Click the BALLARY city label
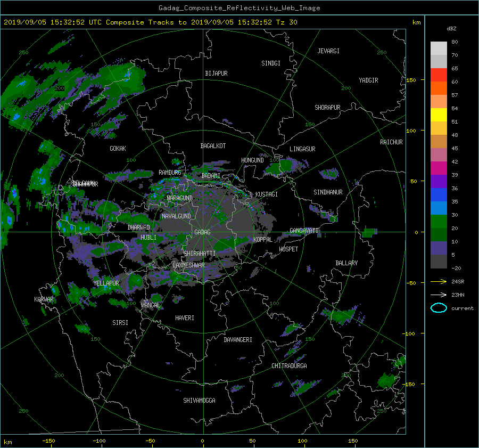This screenshot has width=479, height=448. (x=346, y=263)
